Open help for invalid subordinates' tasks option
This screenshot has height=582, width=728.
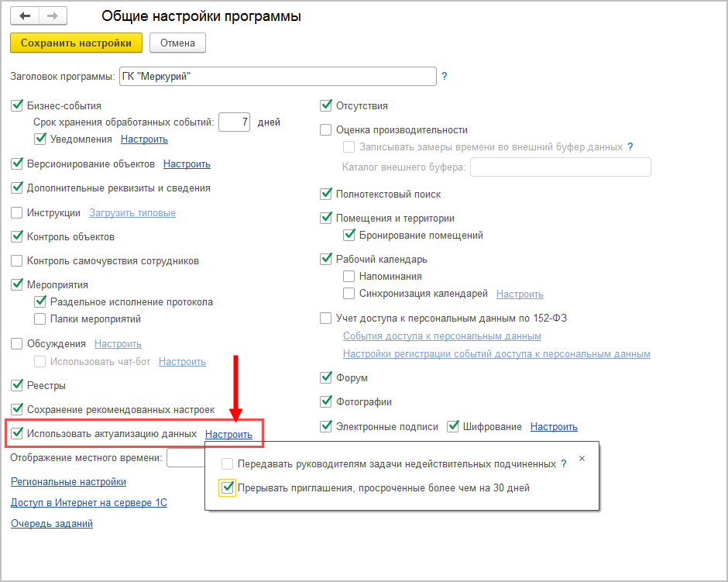click(x=563, y=463)
